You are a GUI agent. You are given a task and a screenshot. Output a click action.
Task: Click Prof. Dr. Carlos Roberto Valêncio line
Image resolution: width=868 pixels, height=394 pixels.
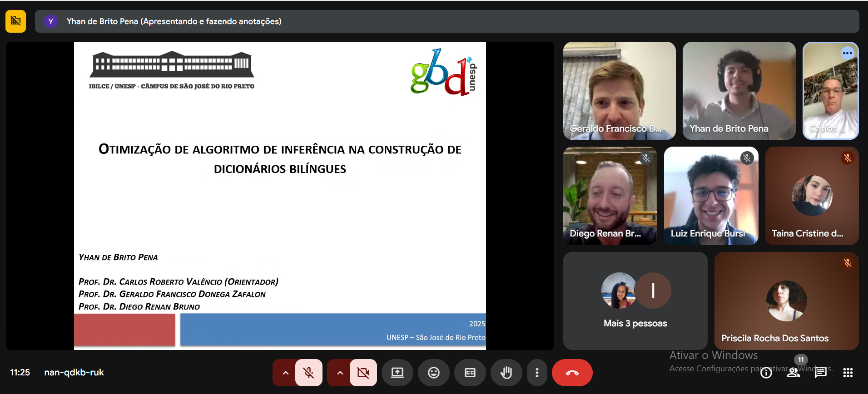point(179,282)
